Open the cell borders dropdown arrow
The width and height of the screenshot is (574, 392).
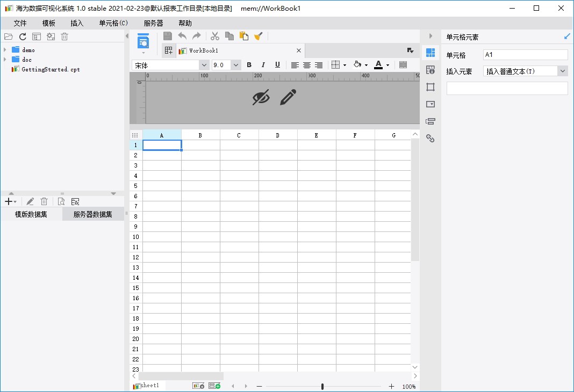point(345,66)
